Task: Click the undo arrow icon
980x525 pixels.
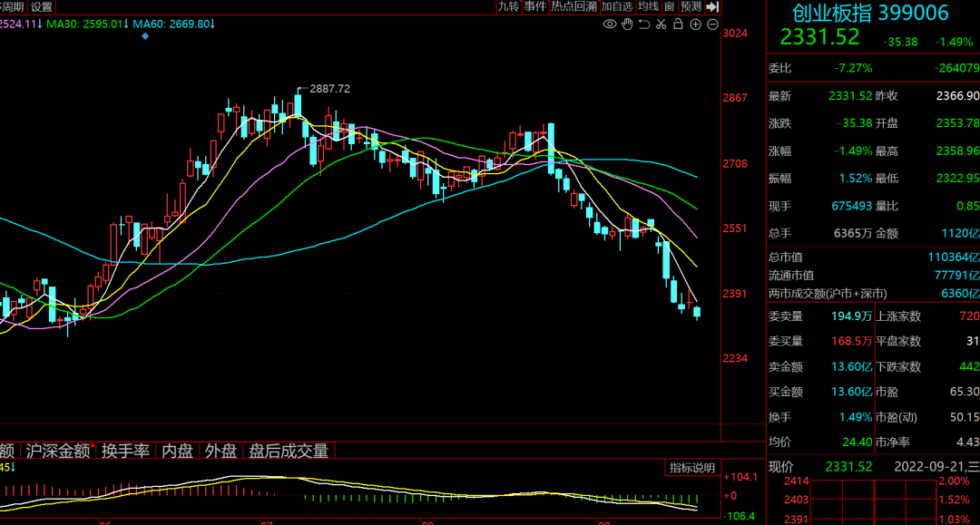Action: click(x=644, y=24)
